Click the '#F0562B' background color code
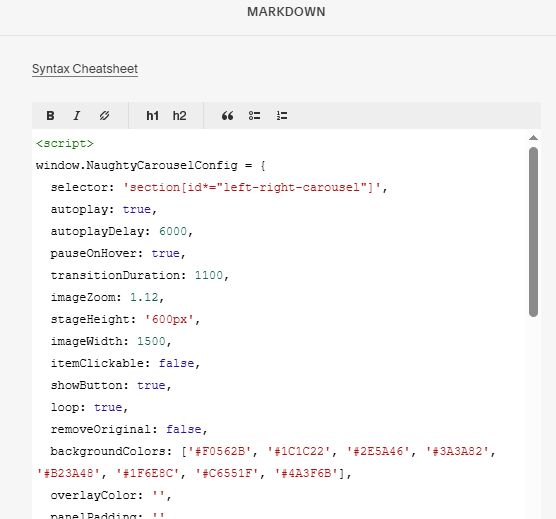 [219, 451]
